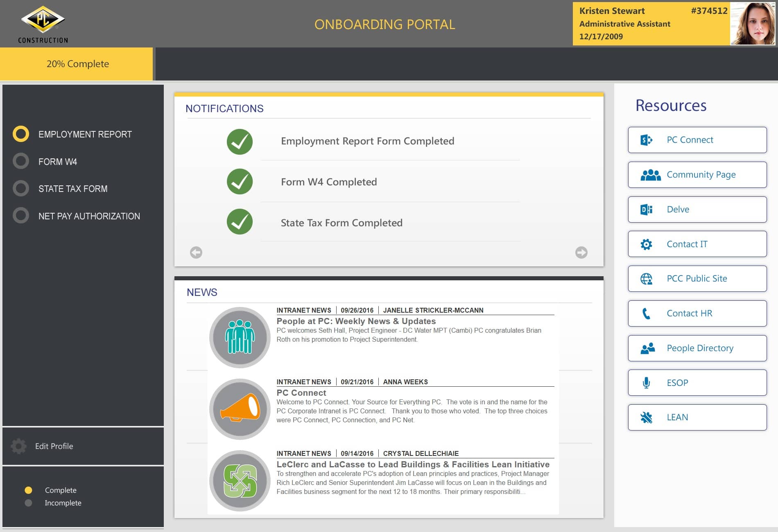Screen dimensions: 778x532
Task: Open the People at PC news people icon
Action: click(x=240, y=338)
